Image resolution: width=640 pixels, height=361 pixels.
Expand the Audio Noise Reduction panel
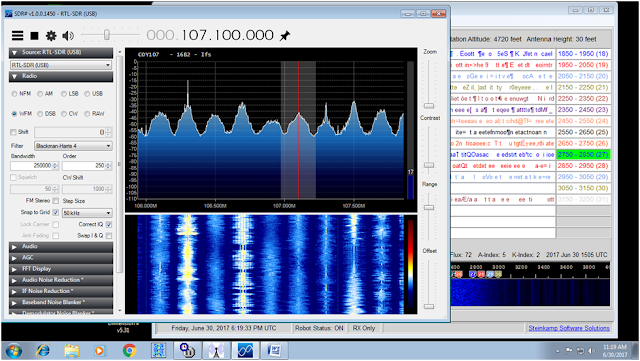(x=61, y=280)
